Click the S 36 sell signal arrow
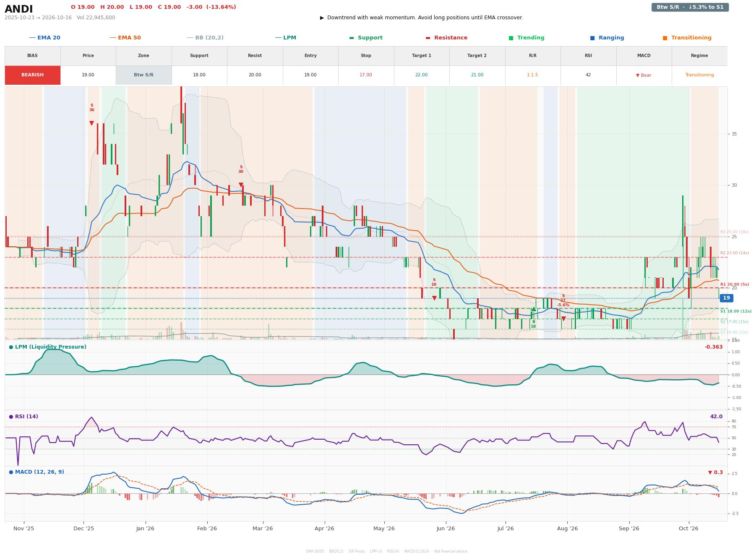Image resolution: width=756 pixels, height=558 pixels. click(x=91, y=123)
